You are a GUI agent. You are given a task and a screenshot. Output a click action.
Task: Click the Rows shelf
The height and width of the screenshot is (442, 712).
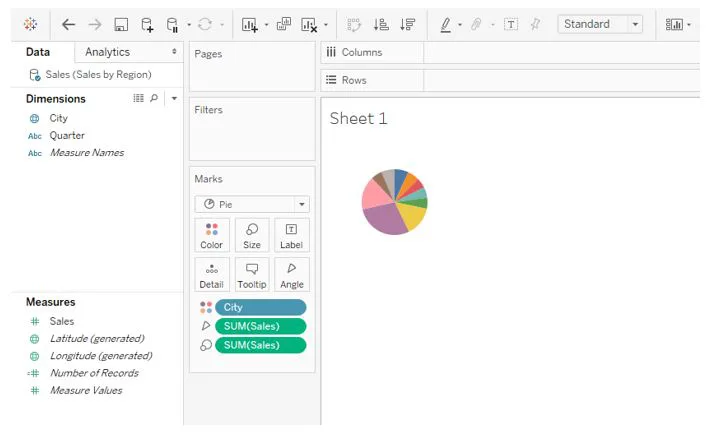point(561,80)
